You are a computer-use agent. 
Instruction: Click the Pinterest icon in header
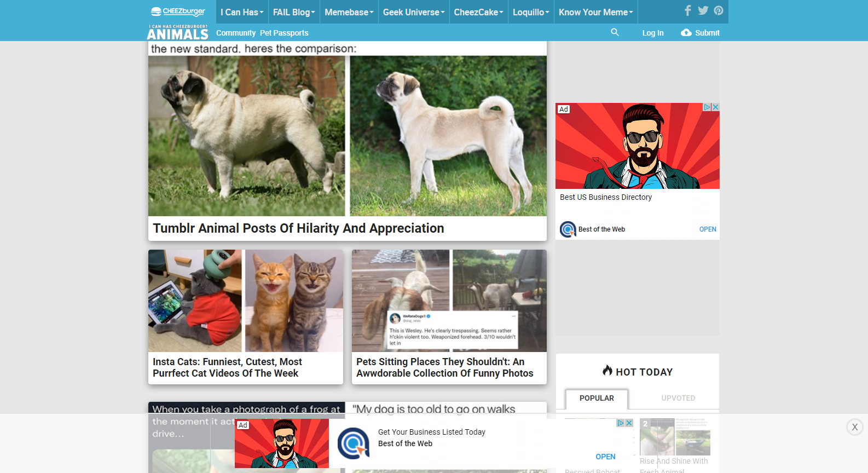(719, 10)
